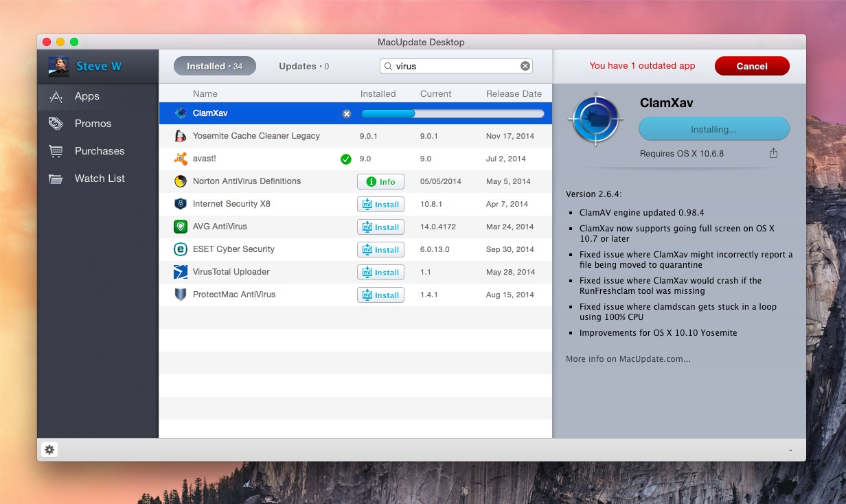Click the red Cancel button

coord(752,66)
